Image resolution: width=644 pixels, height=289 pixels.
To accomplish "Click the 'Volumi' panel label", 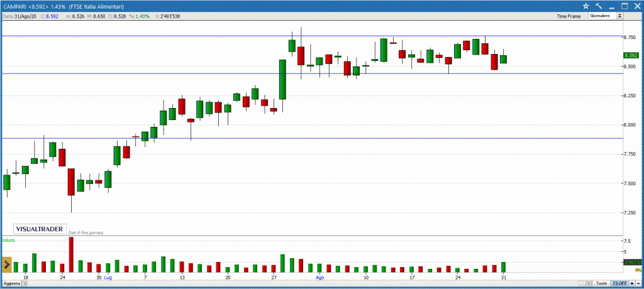I will click(9, 240).
